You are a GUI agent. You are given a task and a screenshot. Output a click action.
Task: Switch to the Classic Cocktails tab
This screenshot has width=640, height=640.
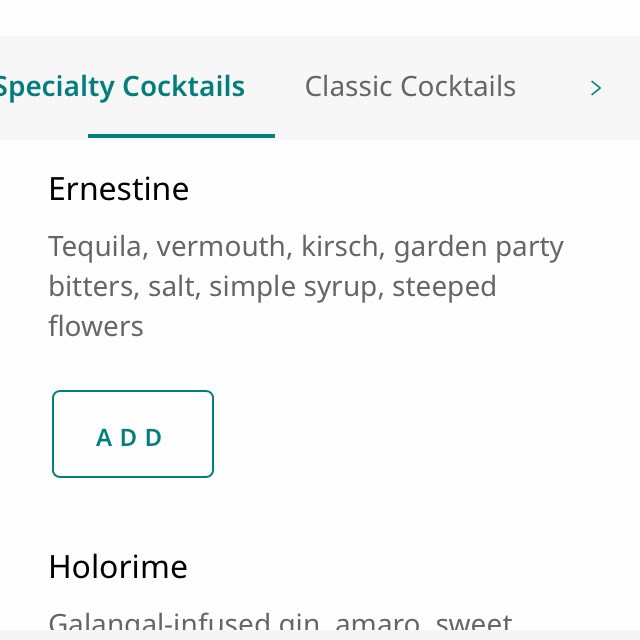pos(410,87)
